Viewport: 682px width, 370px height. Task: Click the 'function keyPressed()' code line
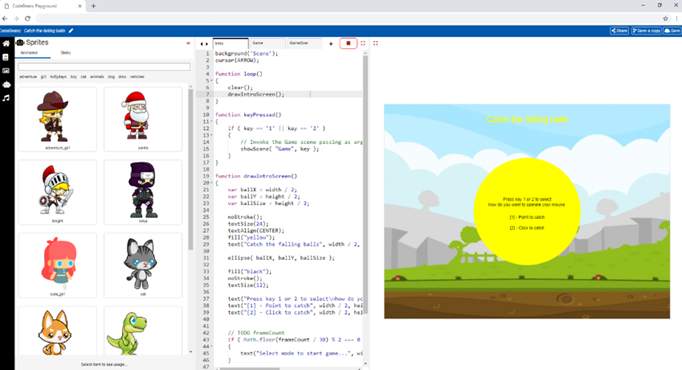click(248, 115)
